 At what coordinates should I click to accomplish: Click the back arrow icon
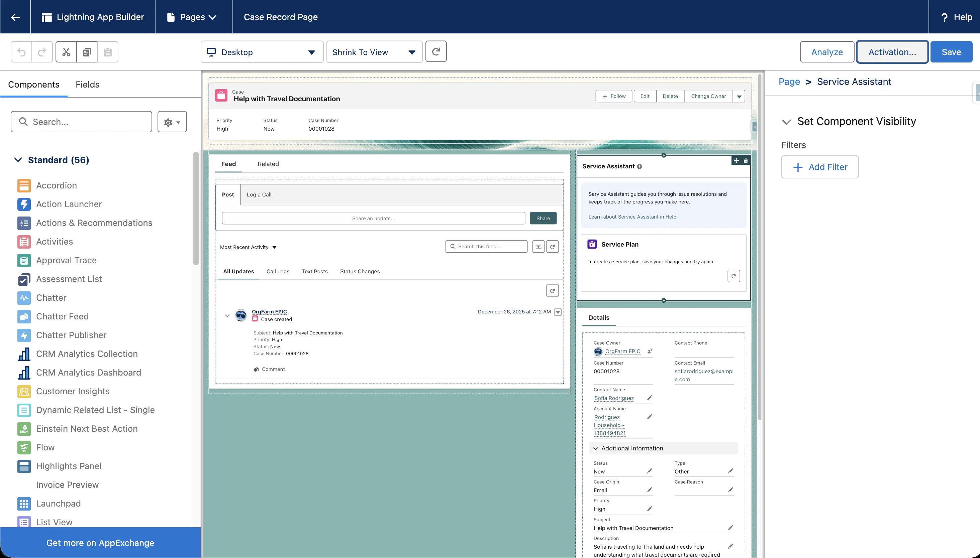(x=15, y=17)
